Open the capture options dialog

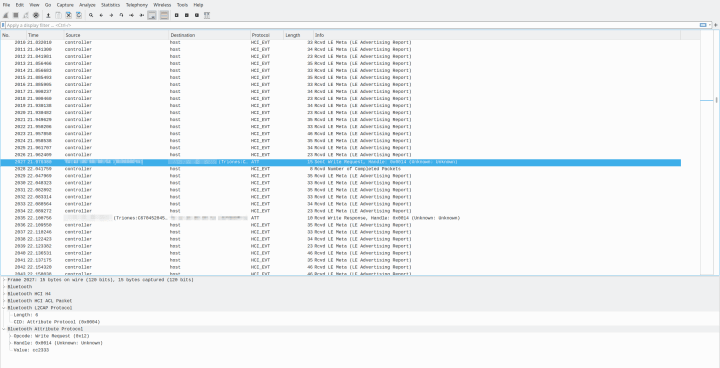pos(36,15)
